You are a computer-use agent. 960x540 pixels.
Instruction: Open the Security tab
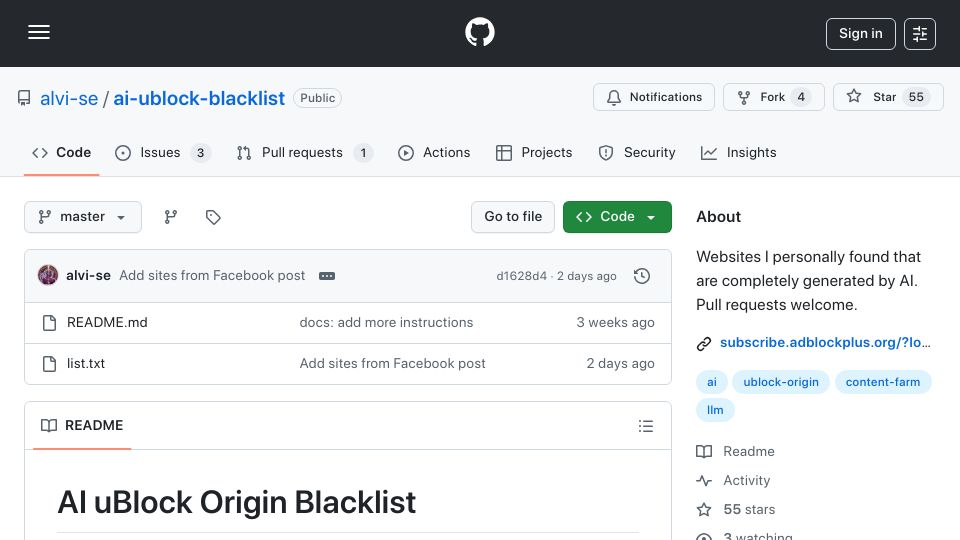tap(637, 152)
